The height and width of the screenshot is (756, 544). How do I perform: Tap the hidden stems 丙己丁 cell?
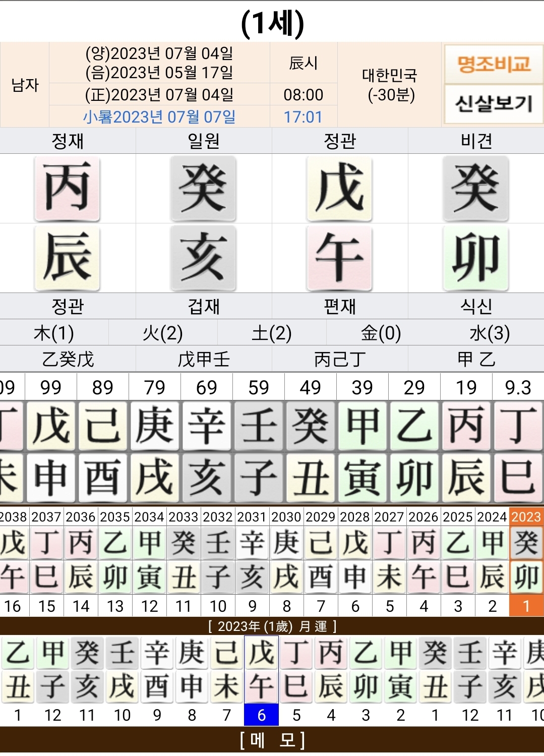[x=340, y=359]
